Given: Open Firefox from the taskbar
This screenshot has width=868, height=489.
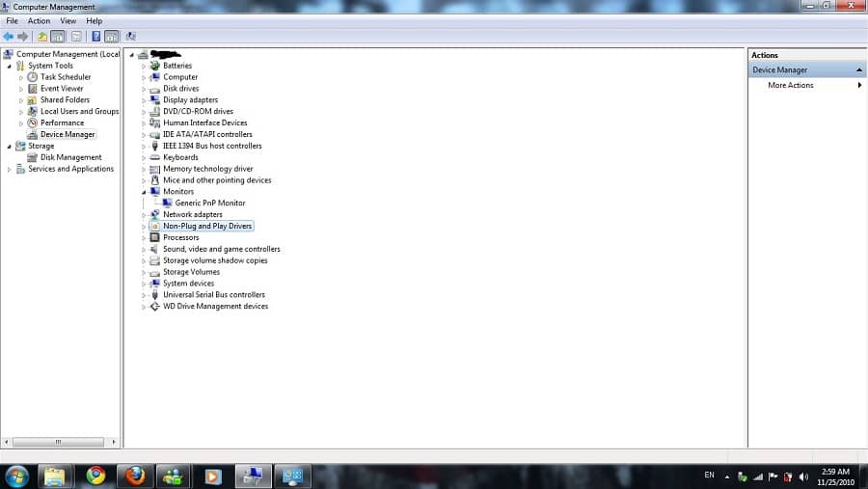Looking at the screenshot, I should pyautogui.click(x=134, y=475).
